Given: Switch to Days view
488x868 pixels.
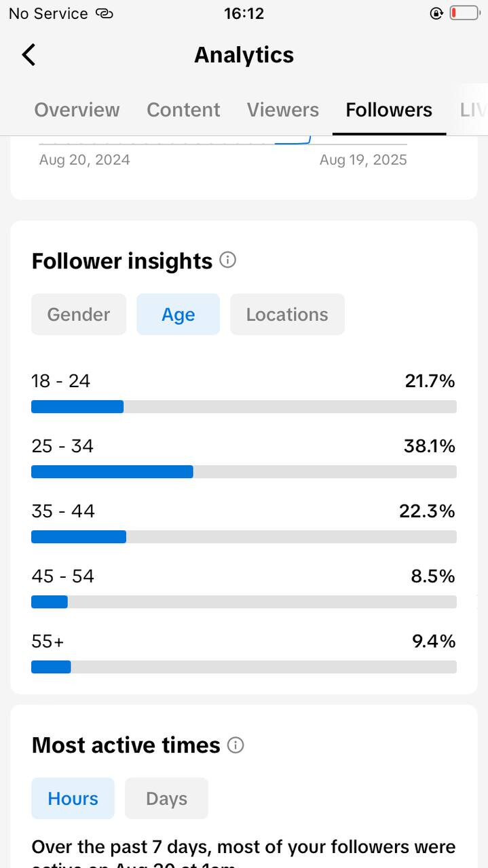Looking at the screenshot, I should (166, 799).
